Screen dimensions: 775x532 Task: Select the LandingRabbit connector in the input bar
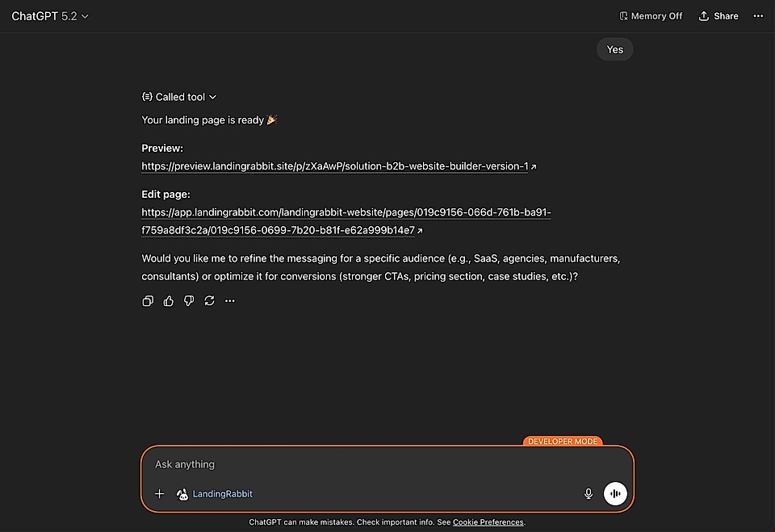(214, 493)
